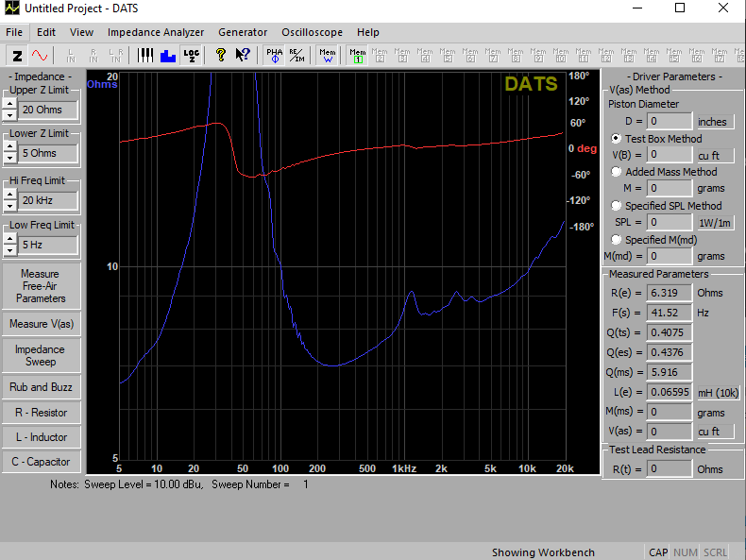Select memory slot Mem 5

448,56
